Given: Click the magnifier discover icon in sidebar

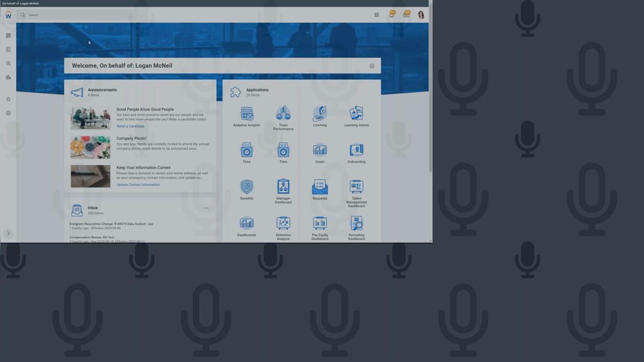Looking at the screenshot, I should tap(8, 63).
